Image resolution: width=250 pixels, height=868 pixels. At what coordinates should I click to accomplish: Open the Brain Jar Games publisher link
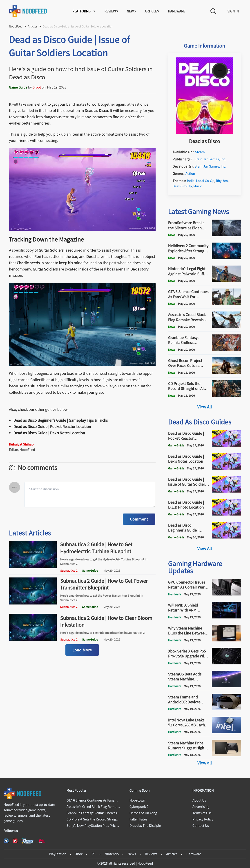point(210,159)
